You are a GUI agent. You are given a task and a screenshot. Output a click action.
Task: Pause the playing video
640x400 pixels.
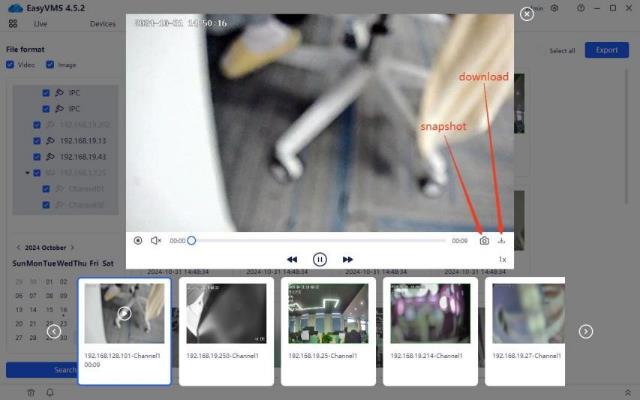(x=319, y=259)
